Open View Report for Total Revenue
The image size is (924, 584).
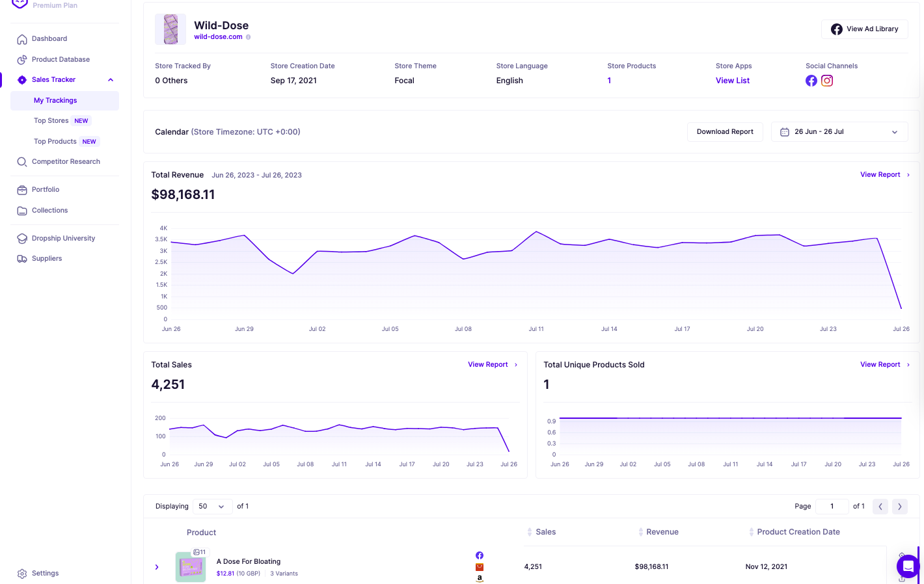point(880,174)
